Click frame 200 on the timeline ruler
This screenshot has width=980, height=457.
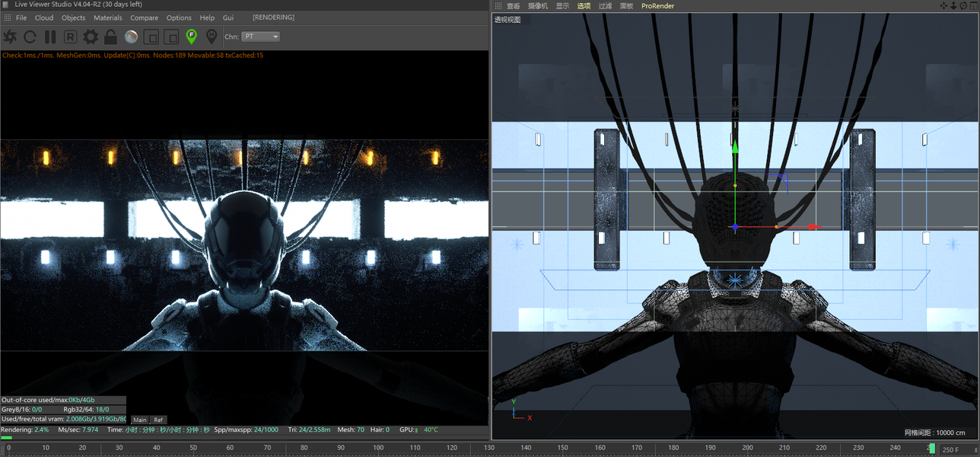749,448
